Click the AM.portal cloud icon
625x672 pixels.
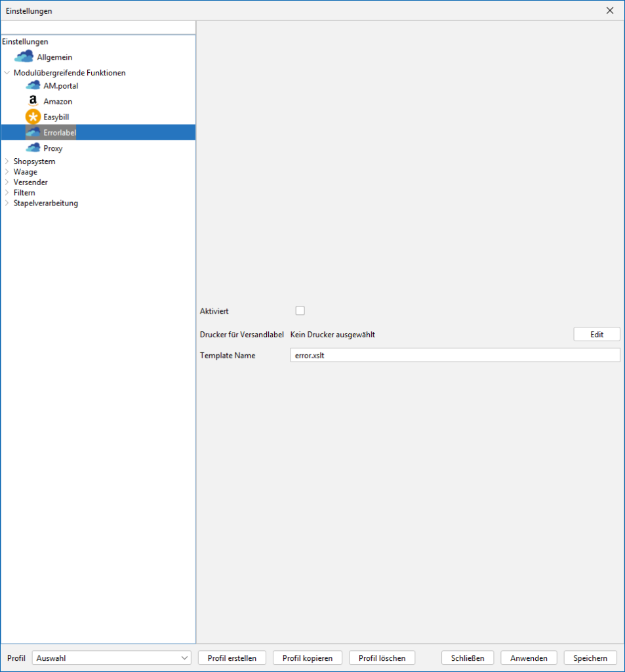coord(33,85)
